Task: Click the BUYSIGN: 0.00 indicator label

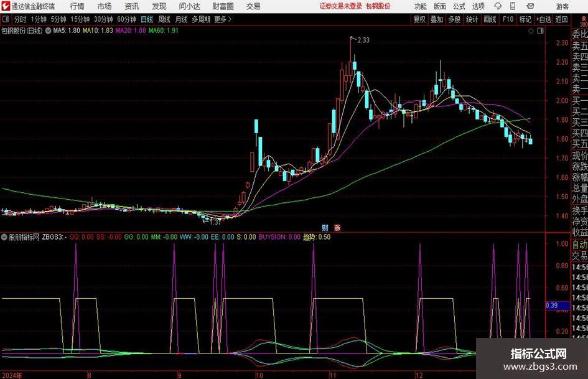Action: click(x=279, y=237)
